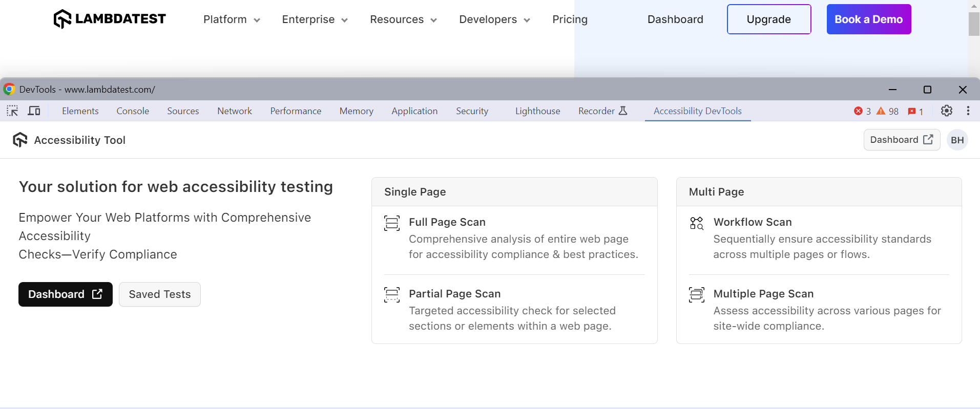Click the Multiple Page Scan icon
This screenshot has height=409, width=980.
click(697, 295)
